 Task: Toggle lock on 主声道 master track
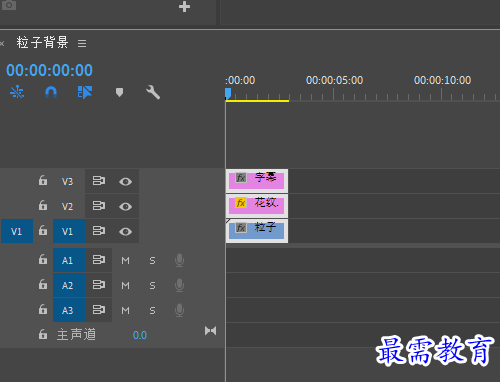tap(43, 334)
